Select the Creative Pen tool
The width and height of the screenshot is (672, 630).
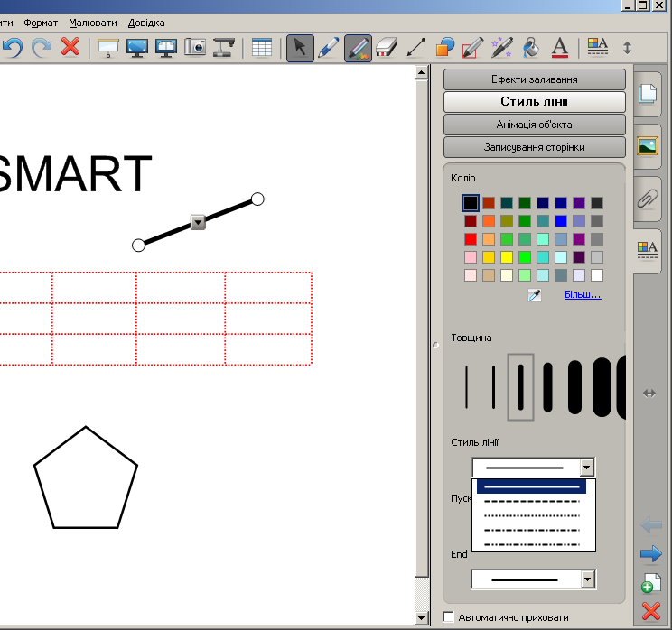358,48
